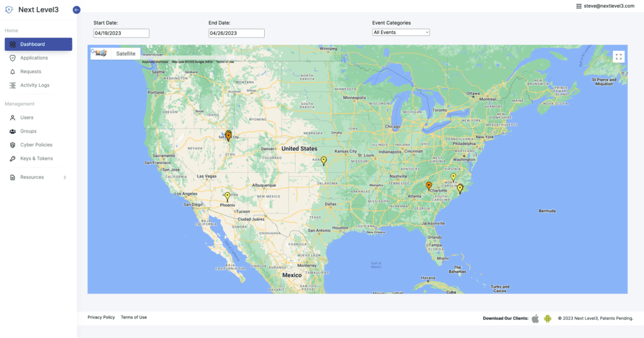644x338 pixels.
Task: Click the yellow marker near Phoenix
Action: 227,197
